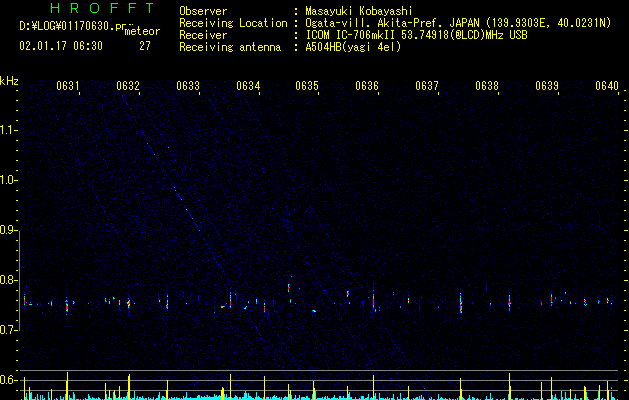Click the 0633 time marker
The height and width of the screenshot is (400, 629).
(188, 86)
